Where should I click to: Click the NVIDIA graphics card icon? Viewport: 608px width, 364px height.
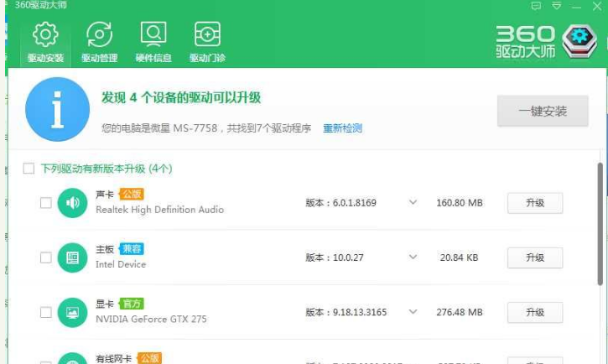tap(72, 313)
